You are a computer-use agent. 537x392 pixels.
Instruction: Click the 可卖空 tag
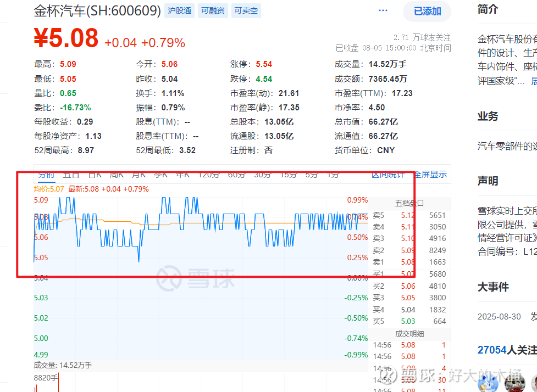coord(246,10)
